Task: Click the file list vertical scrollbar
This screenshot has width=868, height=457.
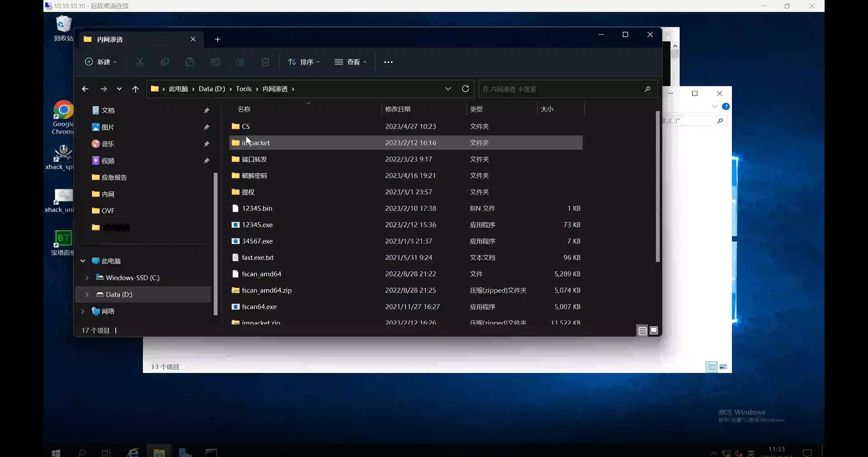Action: (657, 185)
